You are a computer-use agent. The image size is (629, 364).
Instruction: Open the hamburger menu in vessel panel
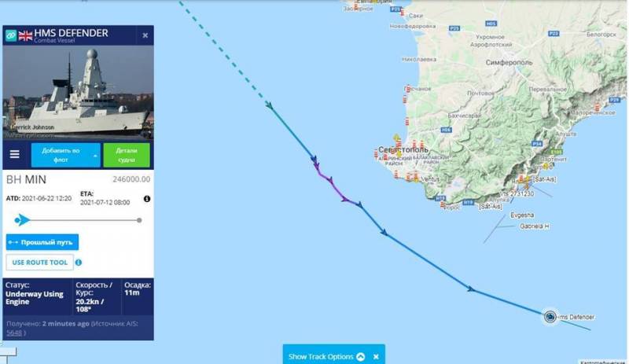[x=15, y=155]
